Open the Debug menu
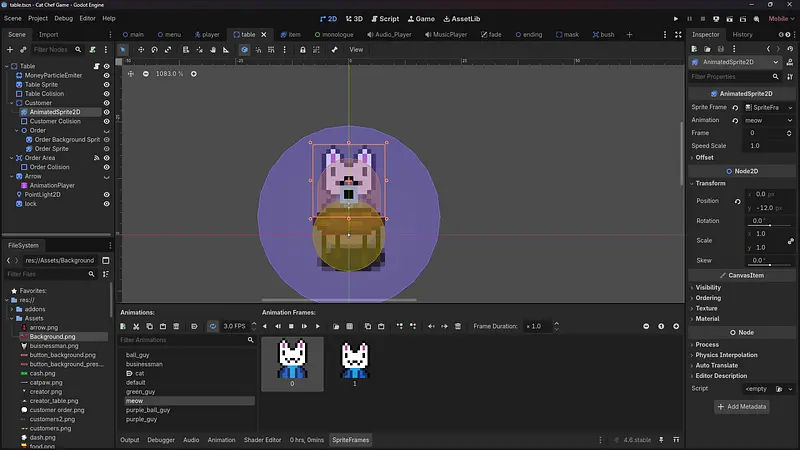Viewport: 800px width, 450px height. point(63,18)
